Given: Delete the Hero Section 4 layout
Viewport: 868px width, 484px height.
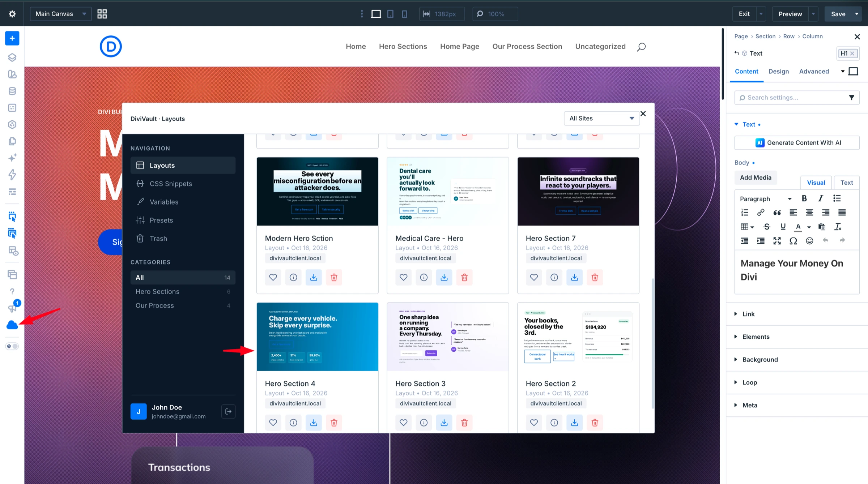Looking at the screenshot, I should [334, 423].
